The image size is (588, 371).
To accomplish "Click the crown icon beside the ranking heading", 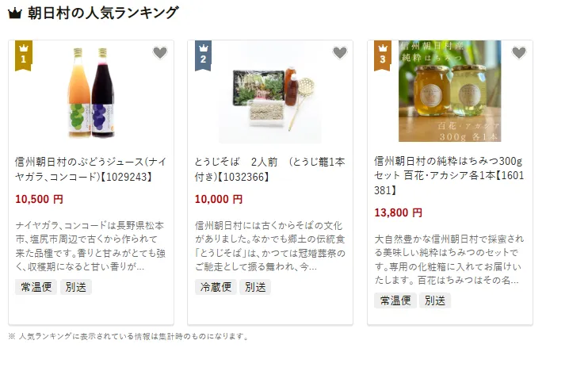I will pos(14,13).
